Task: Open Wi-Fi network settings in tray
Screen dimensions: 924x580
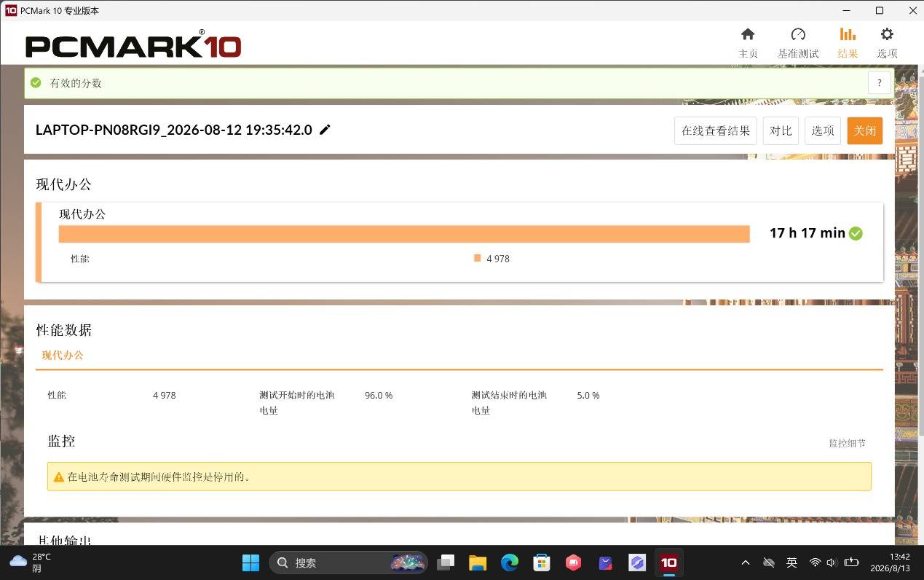Action: 816,563
